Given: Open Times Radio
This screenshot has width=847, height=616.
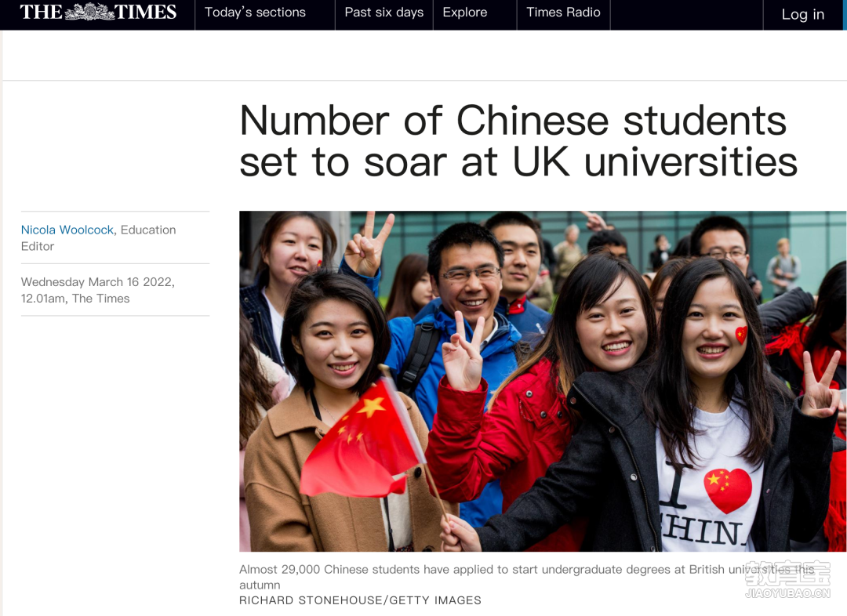Looking at the screenshot, I should pyautogui.click(x=563, y=13).
